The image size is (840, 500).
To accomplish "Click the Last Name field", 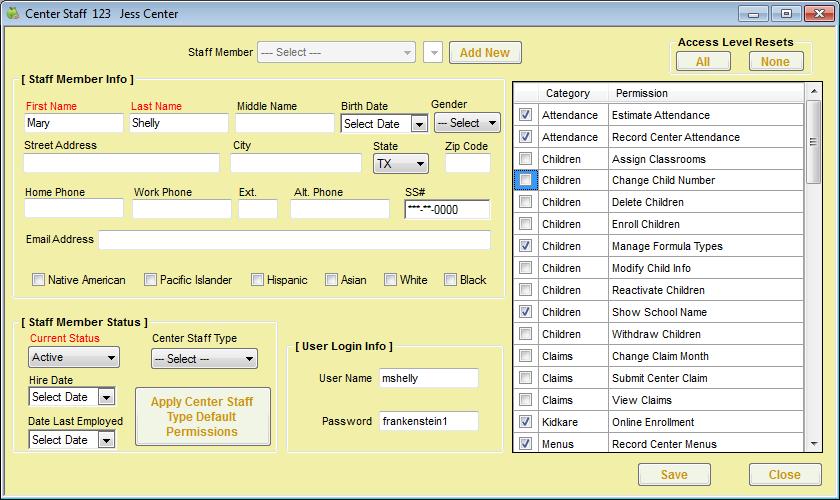I will pyautogui.click(x=179, y=123).
